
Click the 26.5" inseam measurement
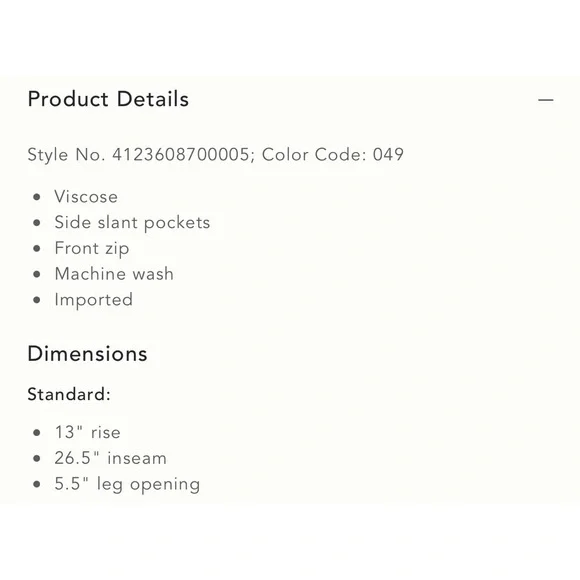click(111, 458)
